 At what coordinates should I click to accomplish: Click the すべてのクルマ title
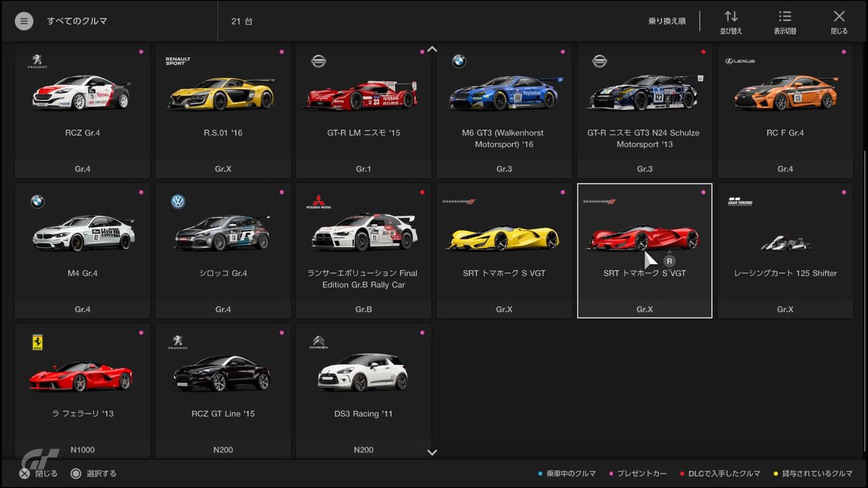(x=77, y=21)
